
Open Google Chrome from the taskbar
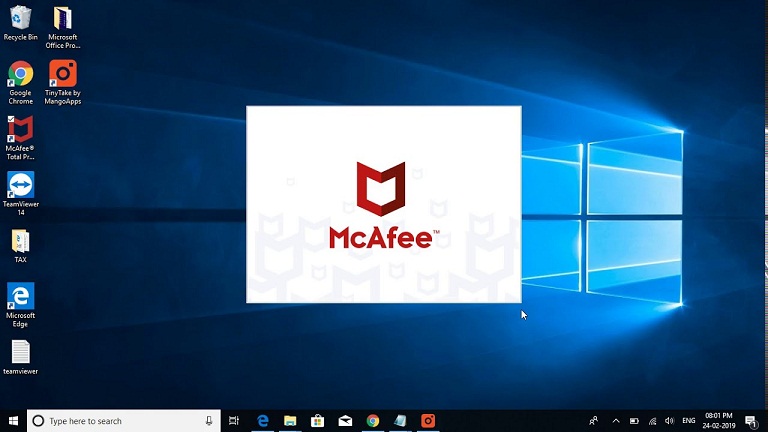(373, 421)
